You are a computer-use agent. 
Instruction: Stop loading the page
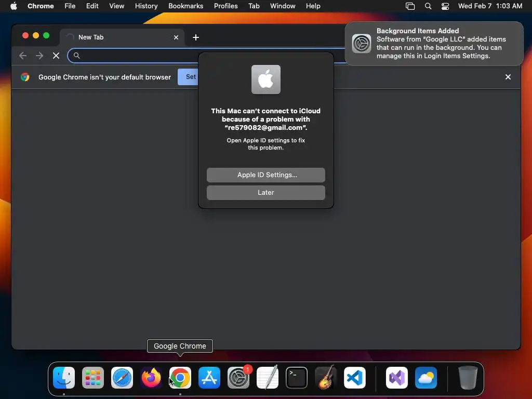tap(56, 56)
